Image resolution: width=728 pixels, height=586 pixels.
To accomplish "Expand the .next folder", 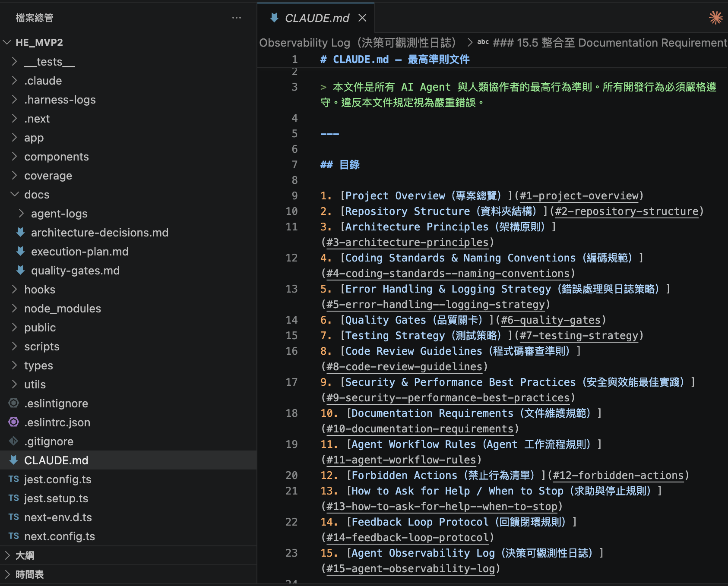I will pos(14,118).
